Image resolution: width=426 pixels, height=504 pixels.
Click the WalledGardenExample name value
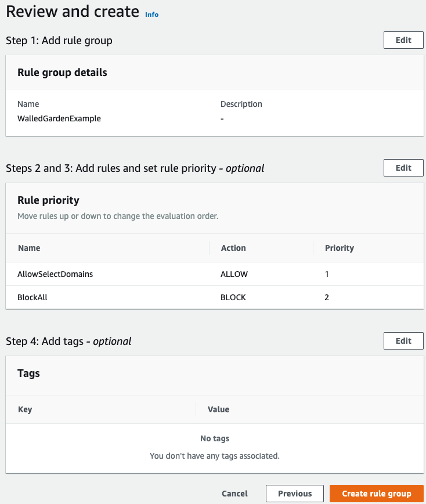(59, 118)
